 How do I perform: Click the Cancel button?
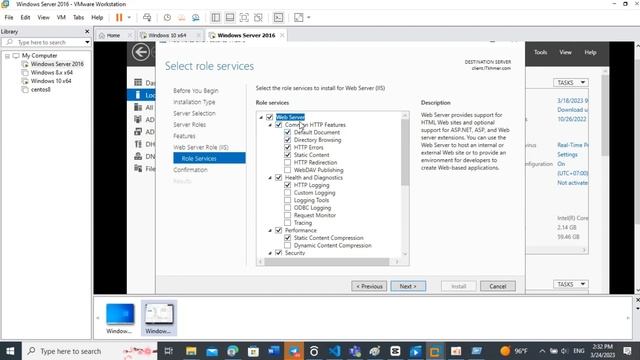click(x=498, y=286)
